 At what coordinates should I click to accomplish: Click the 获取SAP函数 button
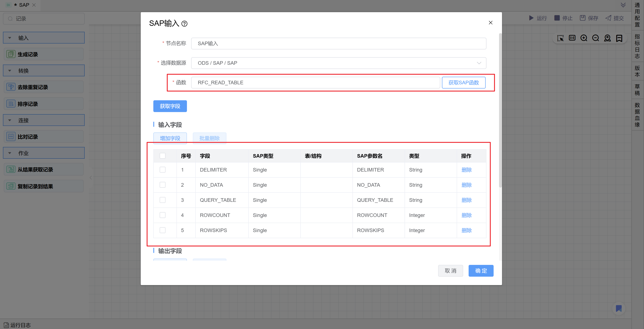tap(464, 83)
